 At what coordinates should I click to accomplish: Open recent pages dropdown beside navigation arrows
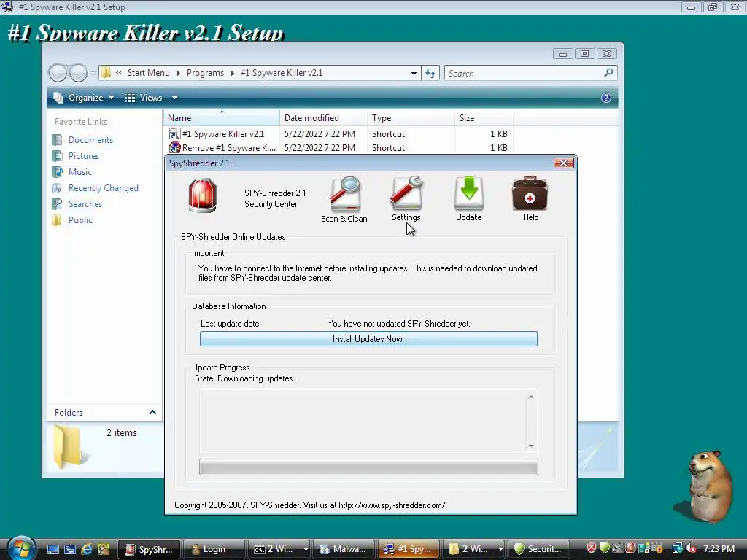[93, 73]
